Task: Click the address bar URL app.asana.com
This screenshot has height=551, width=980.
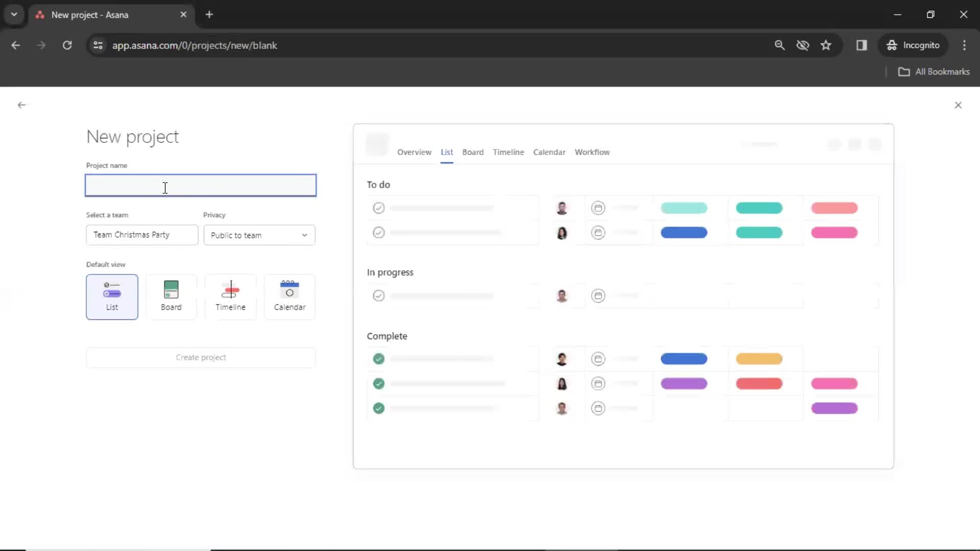Action: point(194,45)
